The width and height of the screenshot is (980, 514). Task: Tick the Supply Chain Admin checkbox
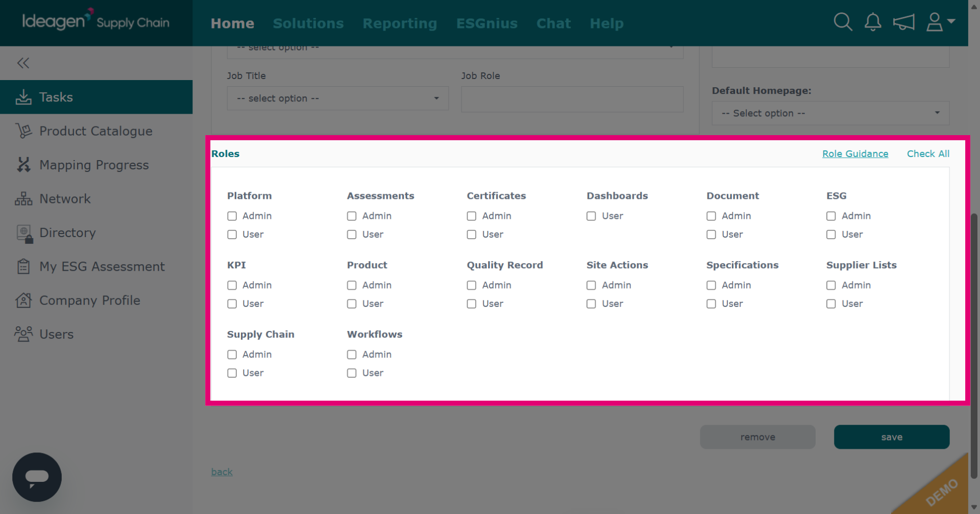[x=232, y=355]
